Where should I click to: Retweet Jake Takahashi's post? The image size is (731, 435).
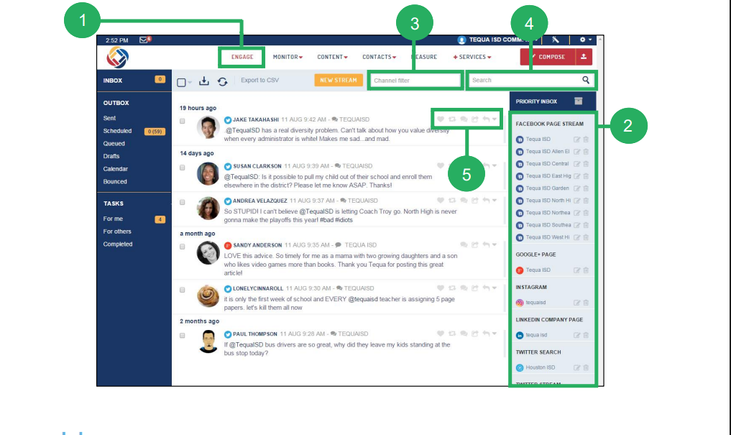(452, 119)
